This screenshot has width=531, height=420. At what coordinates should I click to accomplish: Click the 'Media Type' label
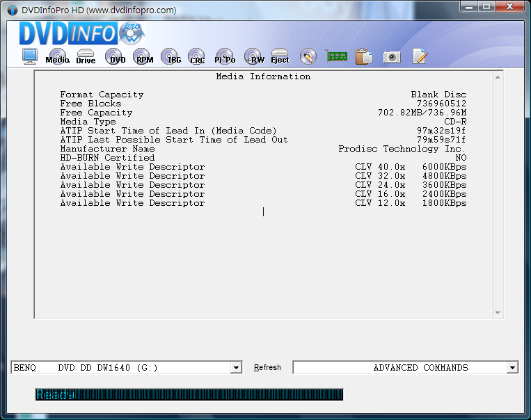88,122
